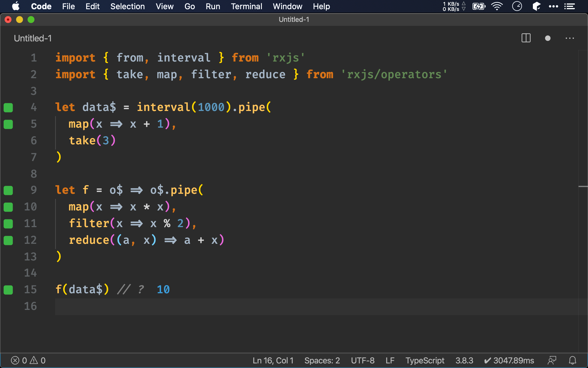The height and width of the screenshot is (368, 588).
Task: Open the Wi-Fi status menu
Action: (x=497, y=6)
